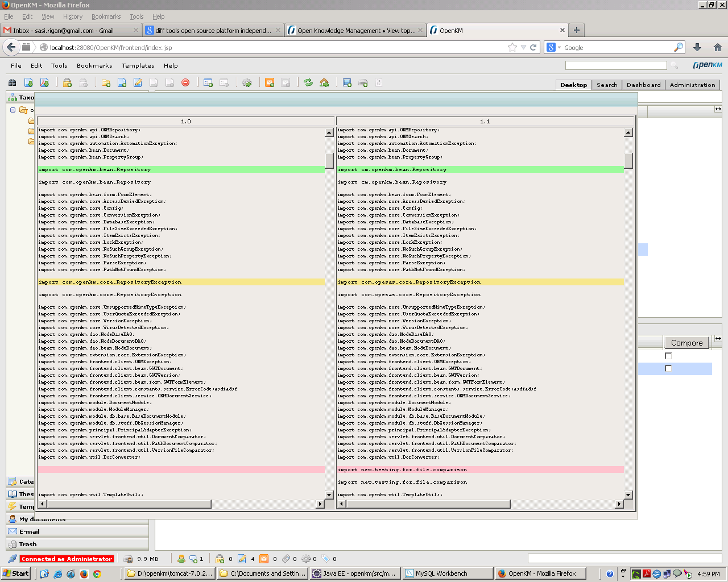
Task: Switch to the Dashboard tab
Action: [x=643, y=85]
